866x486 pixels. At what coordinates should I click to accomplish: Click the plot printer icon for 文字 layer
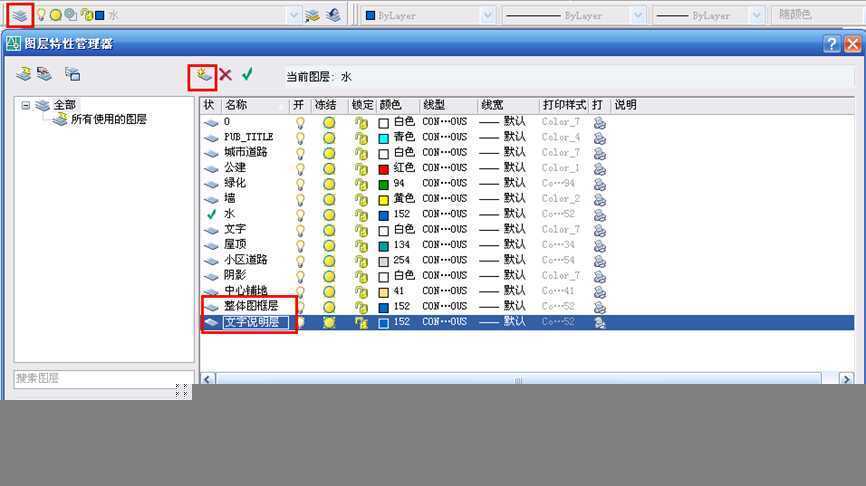[599, 230]
